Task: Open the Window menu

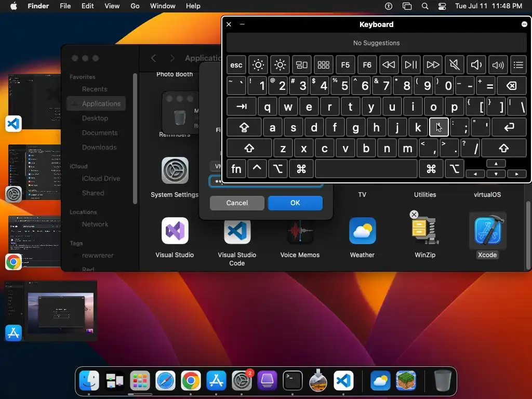Action: coord(163,6)
